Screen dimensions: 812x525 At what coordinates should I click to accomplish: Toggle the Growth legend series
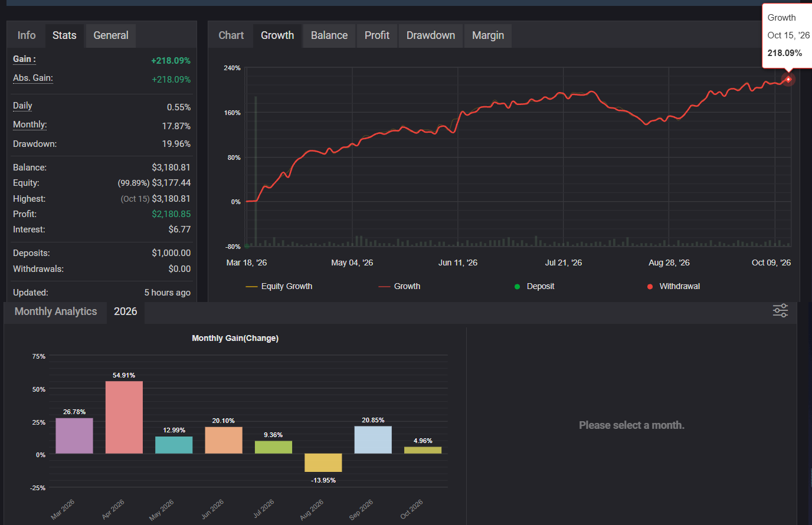pos(400,286)
